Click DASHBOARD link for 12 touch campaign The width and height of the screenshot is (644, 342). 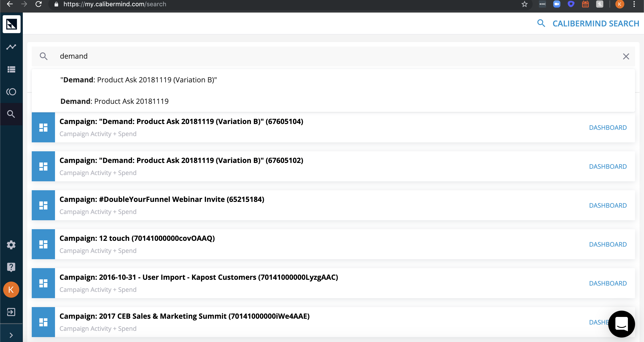click(x=608, y=244)
